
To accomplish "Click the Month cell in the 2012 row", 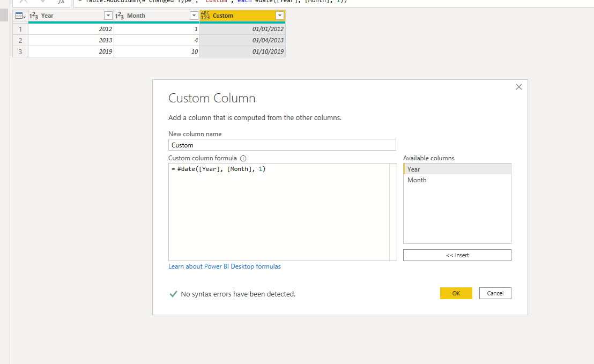I will pyautogui.click(x=157, y=29).
